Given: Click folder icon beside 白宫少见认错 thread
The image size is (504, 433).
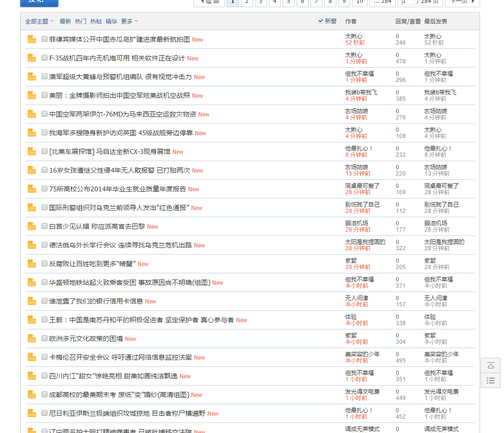Looking at the screenshot, I should click(32, 226).
